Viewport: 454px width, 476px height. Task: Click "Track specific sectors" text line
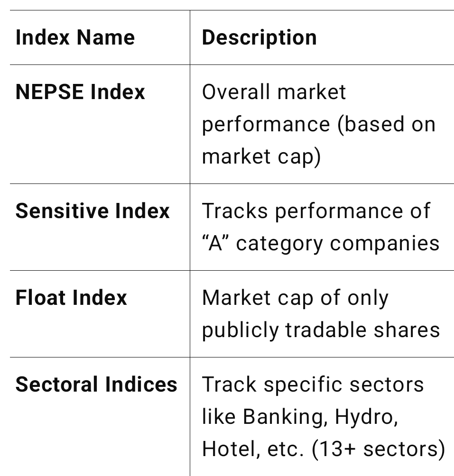[x=313, y=384]
